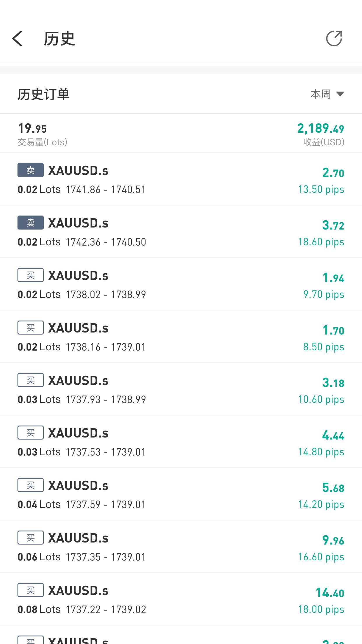The height and width of the screenshot is (644, 362).
Task: Tap 买 badge on 0.06 Lots order
Action: click(x=31, y=538)
